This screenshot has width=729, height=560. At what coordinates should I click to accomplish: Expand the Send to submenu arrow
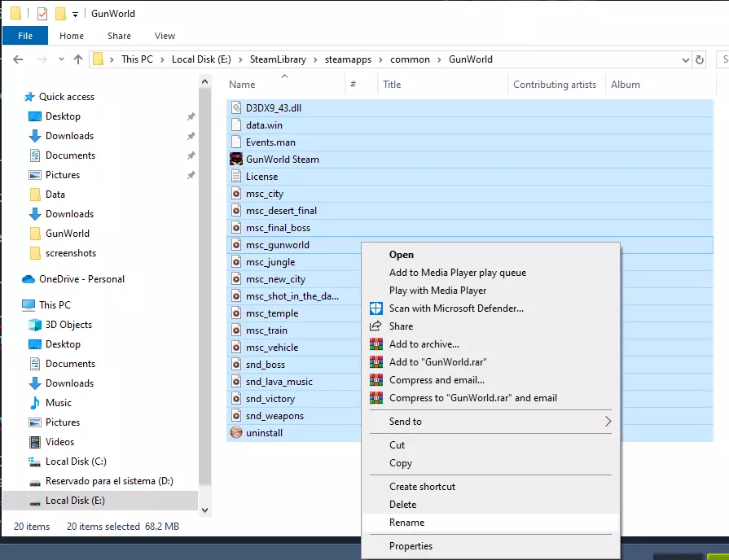click(607, 422)
